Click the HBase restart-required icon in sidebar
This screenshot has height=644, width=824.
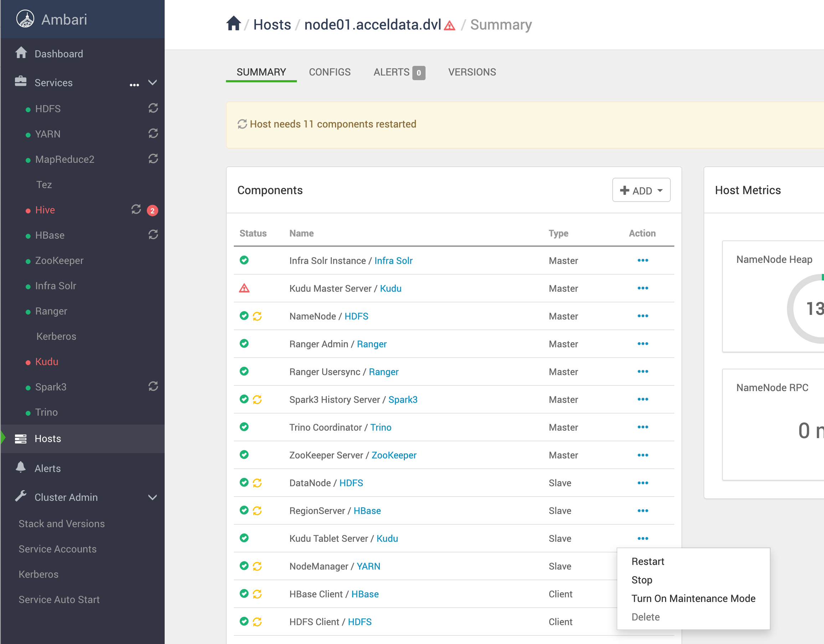(x=153, y=234)
